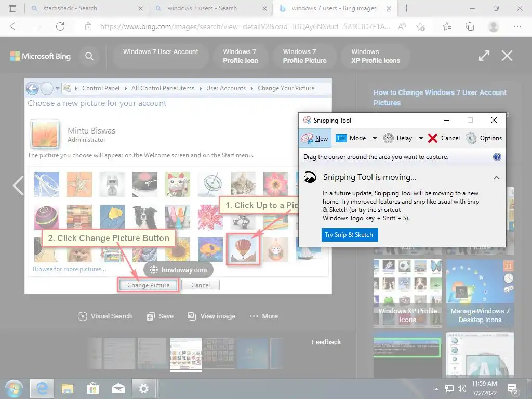This screenshot has height=399, width=532.
Task: Open Microsoft Store taskbar icon
Action: 92,389
